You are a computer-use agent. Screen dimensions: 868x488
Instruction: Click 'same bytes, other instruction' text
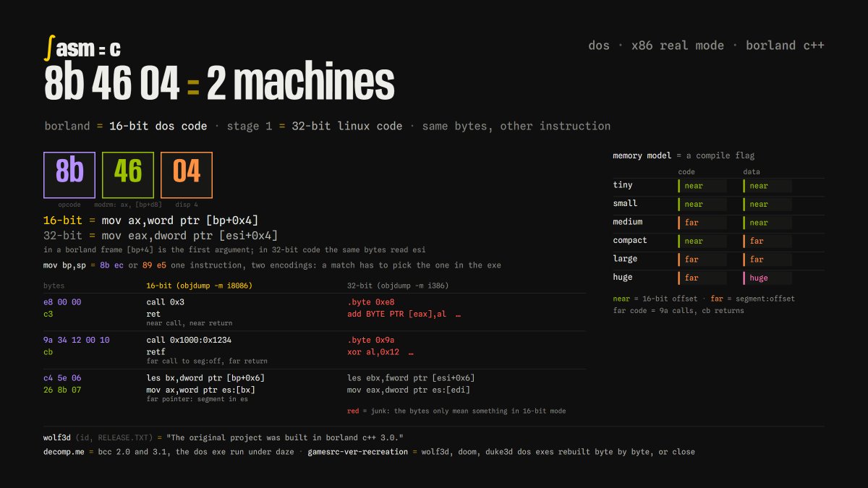point(516,126)
